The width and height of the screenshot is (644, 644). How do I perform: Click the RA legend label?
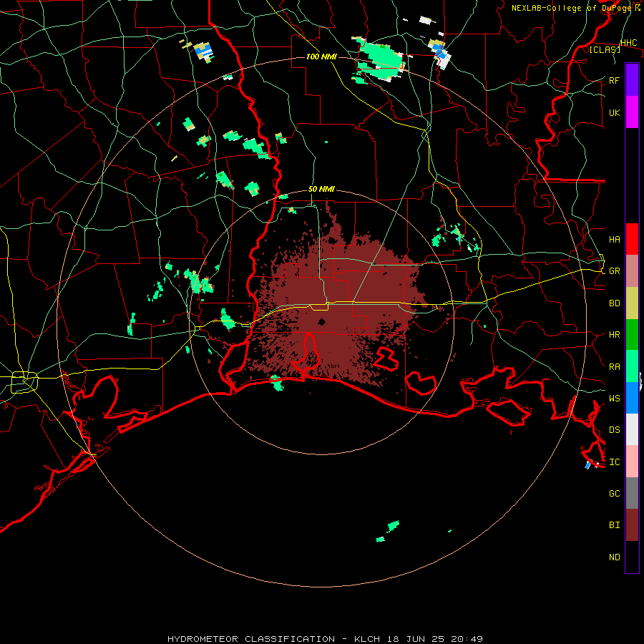coord(614,366)
